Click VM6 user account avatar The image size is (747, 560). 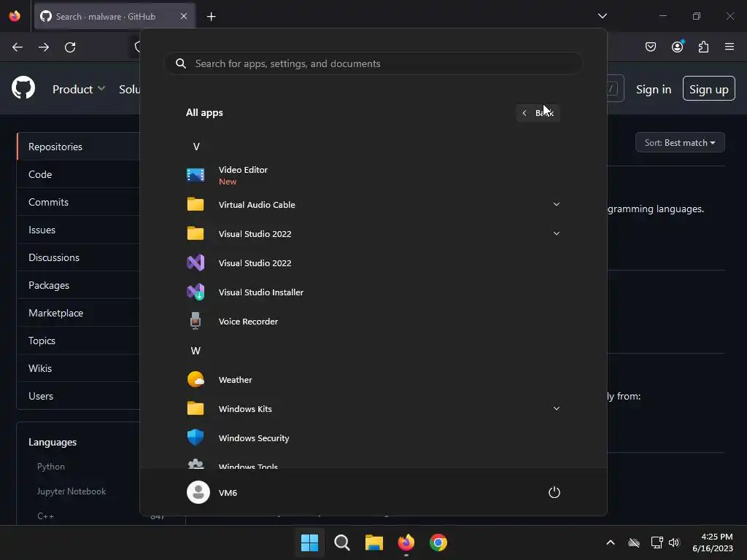click(198, 492)
